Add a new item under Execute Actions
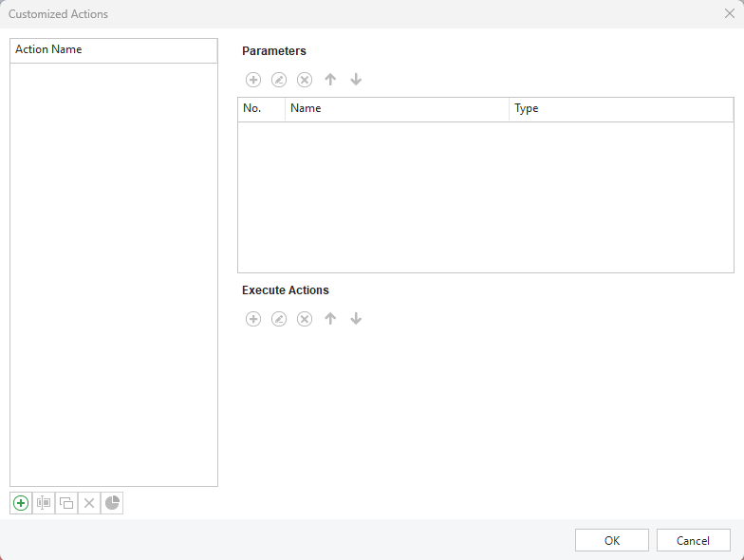 (x=253, y=319)
